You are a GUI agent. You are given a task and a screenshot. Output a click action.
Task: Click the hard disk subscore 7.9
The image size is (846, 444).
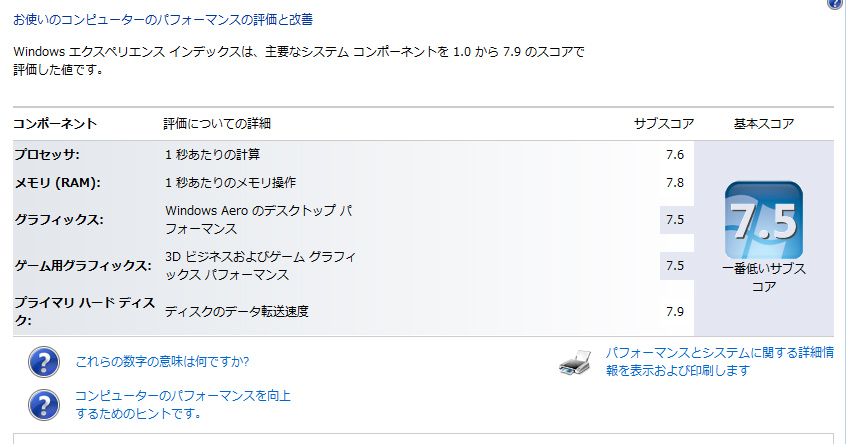[674, 312]
